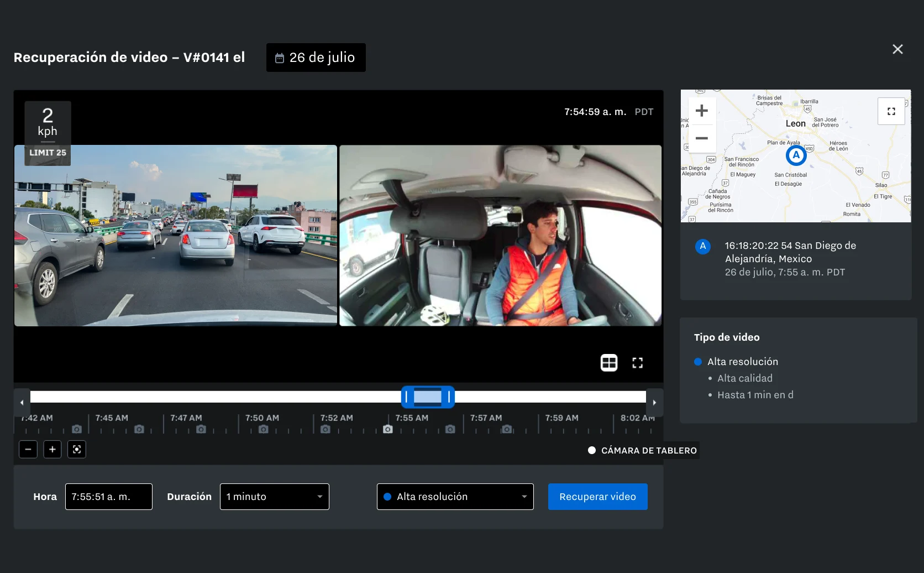
Task: Zoom in on the Leon map
Action: [701, 110]
